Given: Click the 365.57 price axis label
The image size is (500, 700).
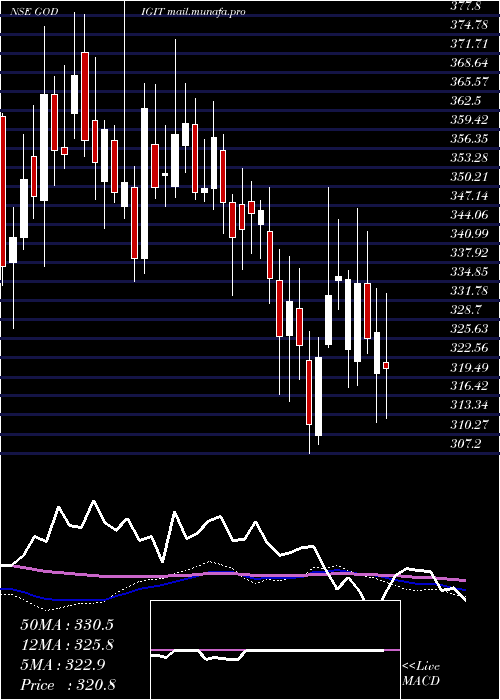Looking at the screenshot, I should pos(469,82).
